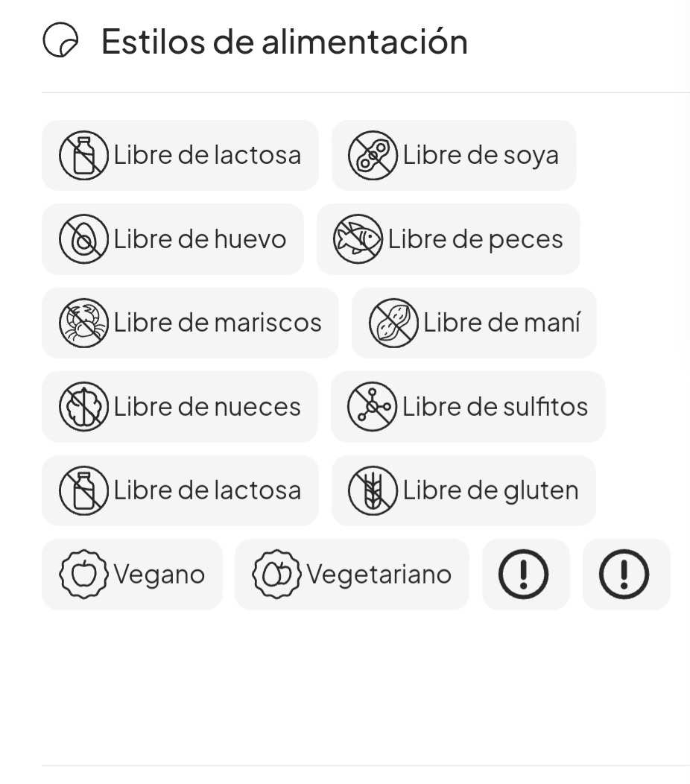Click the crossed-out soybean icon
This screenshot has height=784, width=690.
(x=373, y=155)
